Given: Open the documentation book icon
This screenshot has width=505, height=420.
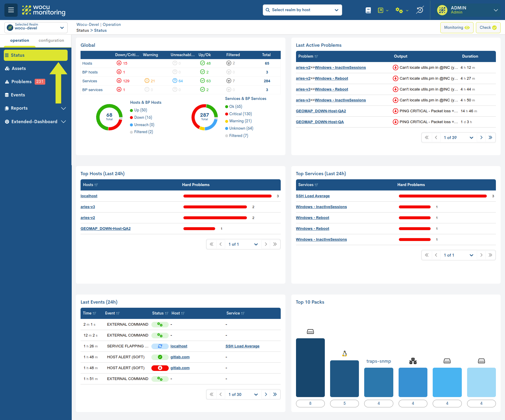Looking at the screenshot, I should coord(368,10).
